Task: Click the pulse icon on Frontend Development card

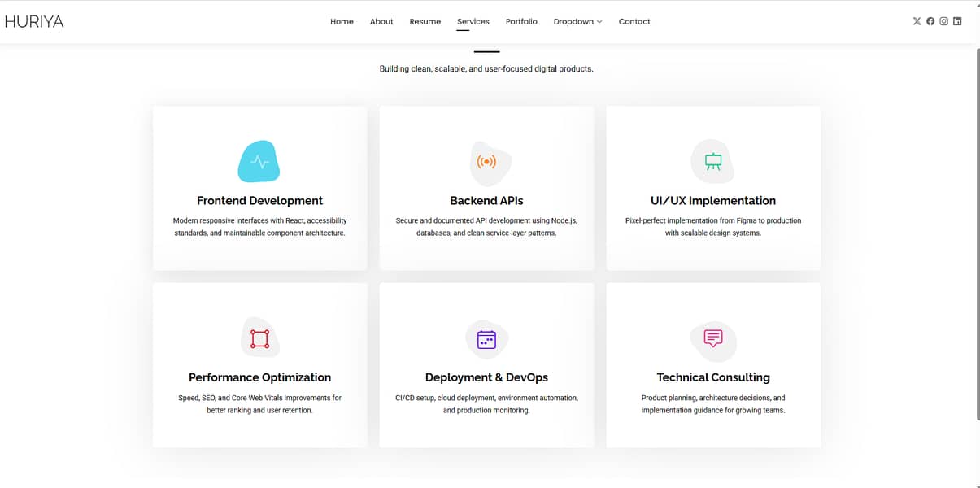Action: 259,161
